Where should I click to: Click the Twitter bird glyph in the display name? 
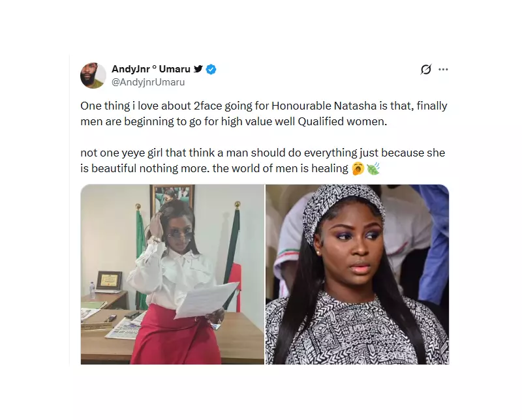pos(198,68)
